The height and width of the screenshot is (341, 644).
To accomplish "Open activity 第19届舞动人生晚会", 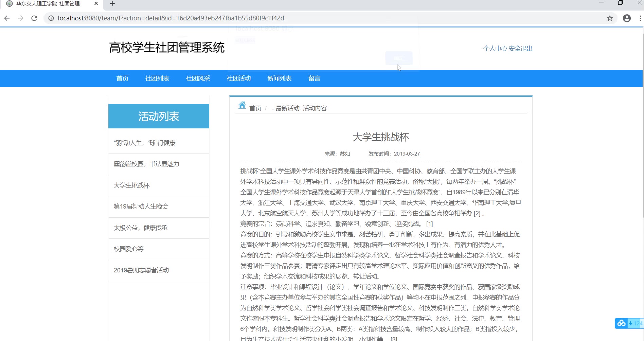I will (141, 207).
